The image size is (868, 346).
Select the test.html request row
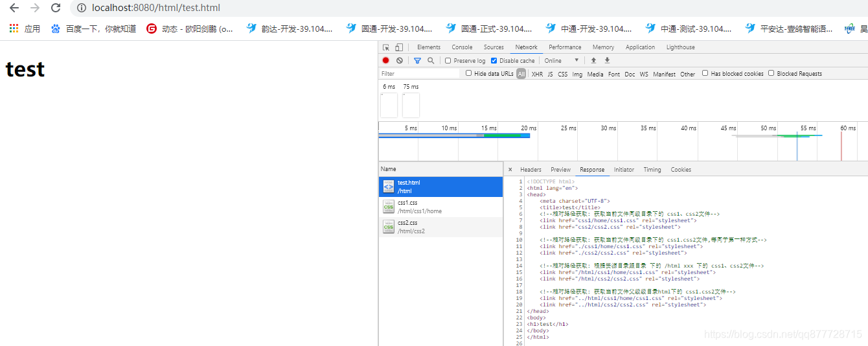(441, 187)
